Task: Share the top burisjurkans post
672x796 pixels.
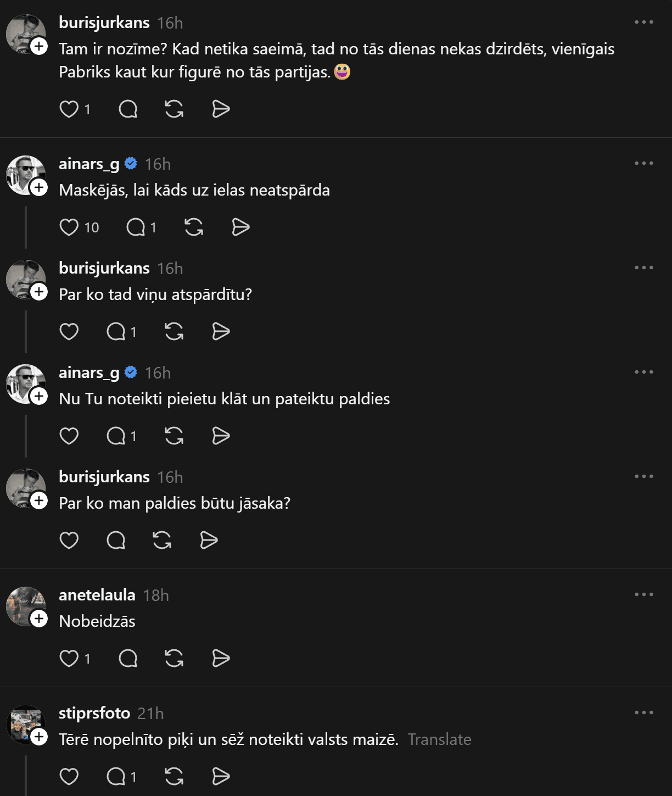Action: pos(221,109)
